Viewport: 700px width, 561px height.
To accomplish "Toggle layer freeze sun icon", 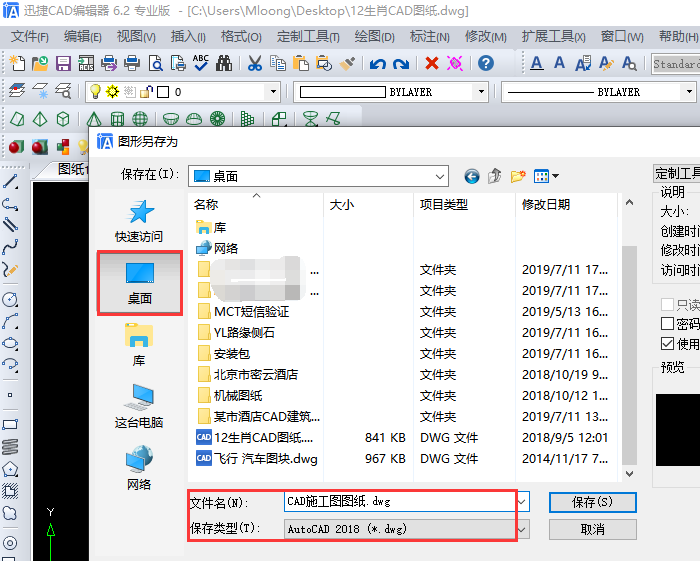I will point(112,91).
